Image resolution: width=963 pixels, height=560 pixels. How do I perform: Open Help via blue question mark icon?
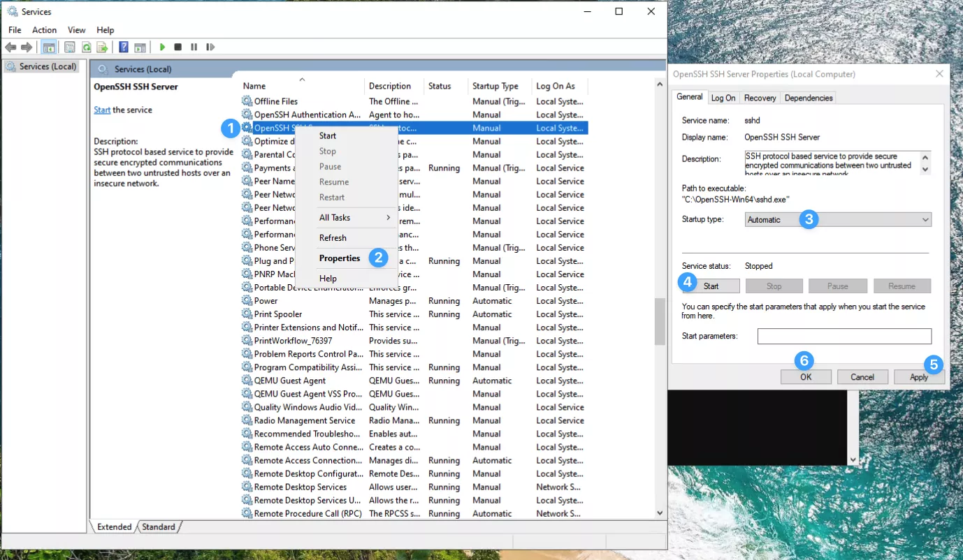tap(123, 47)
